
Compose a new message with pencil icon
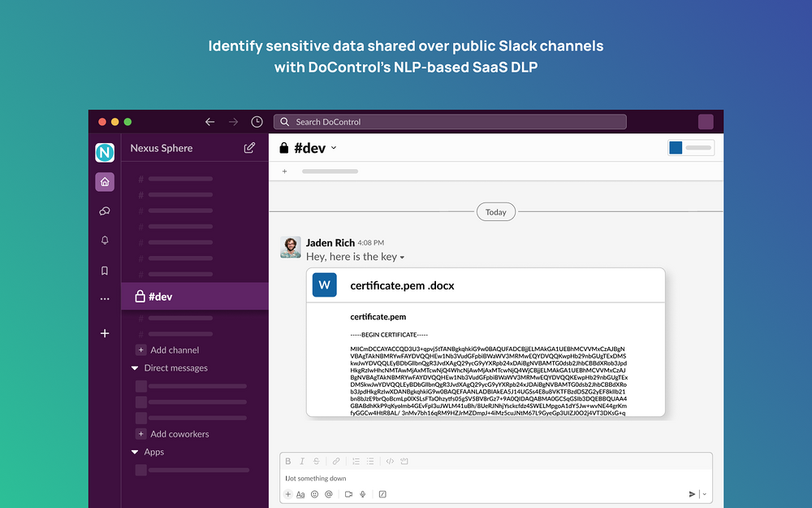[x=249, y=148]
